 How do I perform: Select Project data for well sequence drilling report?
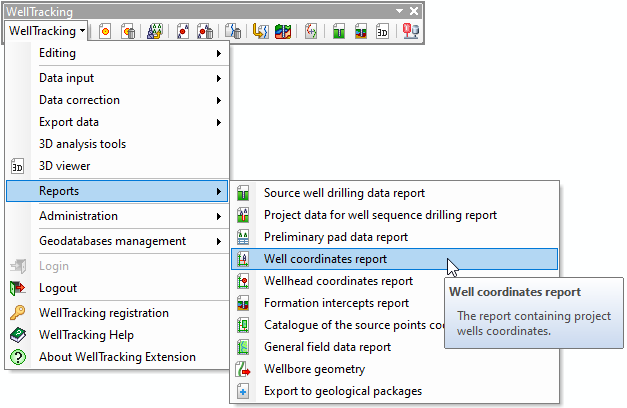pos(394,215)
